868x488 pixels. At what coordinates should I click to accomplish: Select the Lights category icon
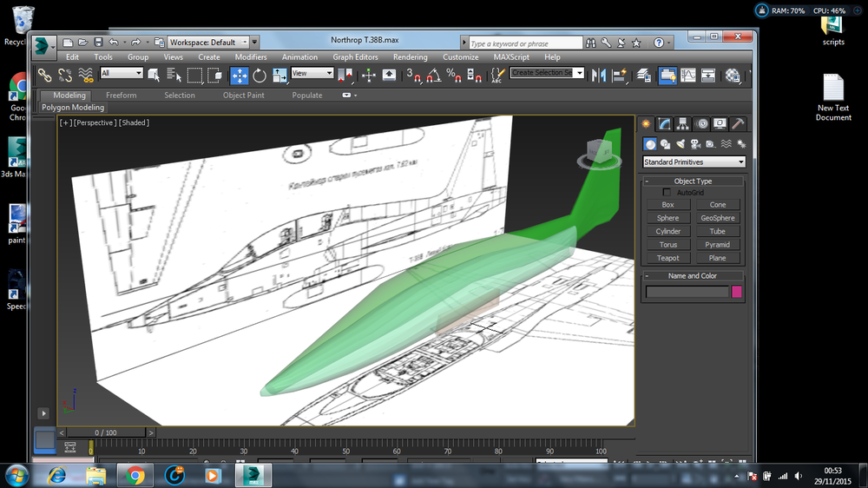[681, 144]
